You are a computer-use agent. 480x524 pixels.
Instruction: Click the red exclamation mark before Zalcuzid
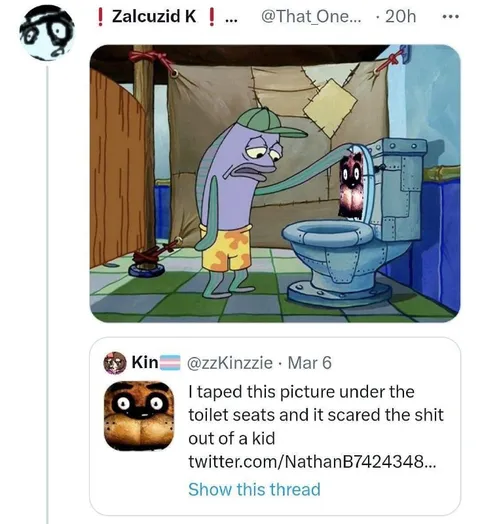click(100, 17)
